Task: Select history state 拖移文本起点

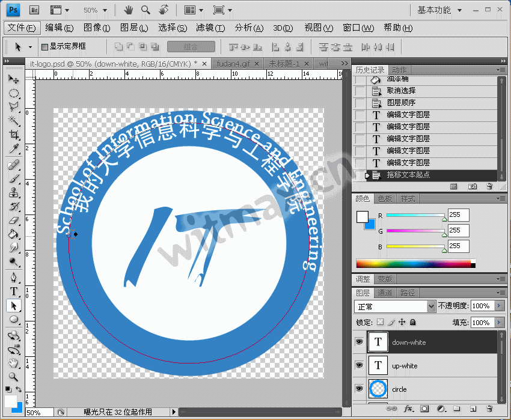Action: point(425,175)
